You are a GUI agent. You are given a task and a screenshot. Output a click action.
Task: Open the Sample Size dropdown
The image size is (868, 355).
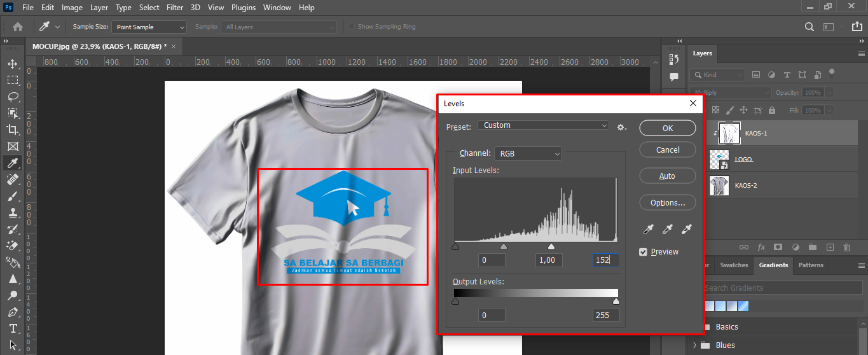pos(149,27)
